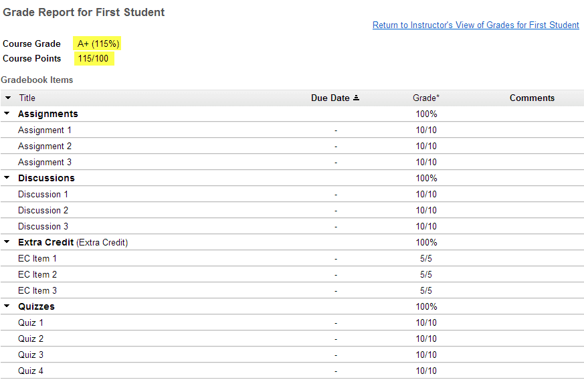Select the EC Item 1 row
This screenshot has height=392, width=584.
[x=292, y=258]
